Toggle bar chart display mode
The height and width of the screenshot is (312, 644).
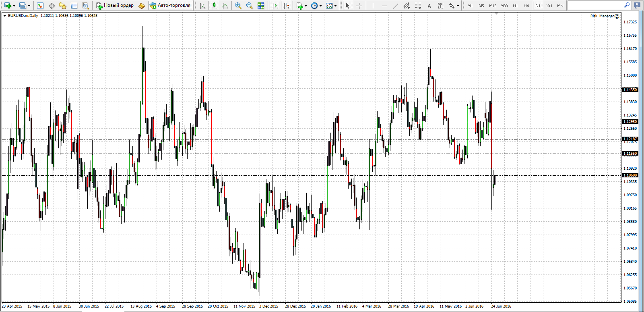202,6
